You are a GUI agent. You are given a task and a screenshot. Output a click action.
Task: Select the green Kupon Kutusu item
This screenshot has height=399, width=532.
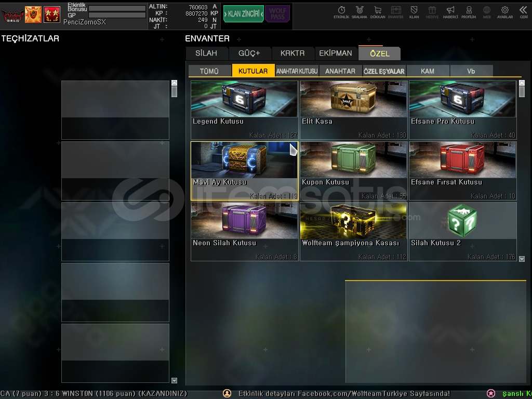(x=353, y=170)
